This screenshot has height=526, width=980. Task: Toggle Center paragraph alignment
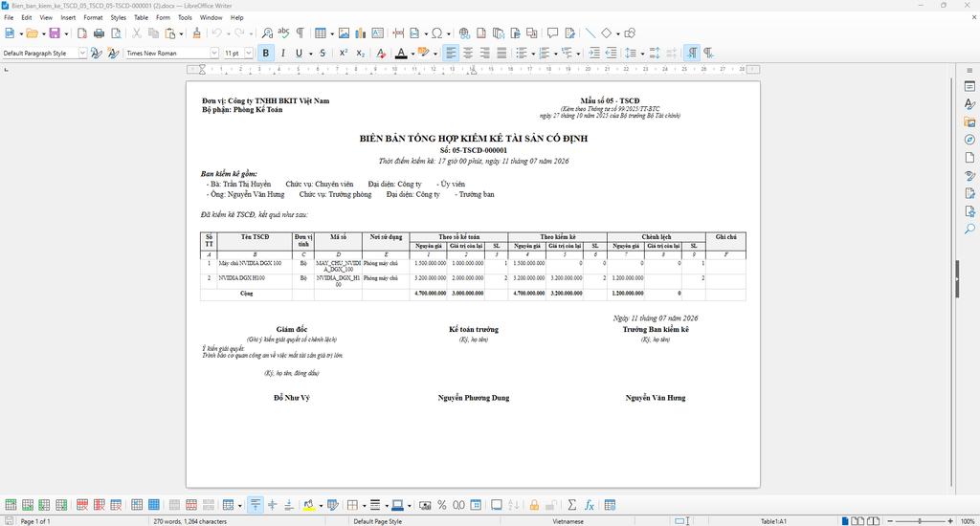click(x=467, y=54)
